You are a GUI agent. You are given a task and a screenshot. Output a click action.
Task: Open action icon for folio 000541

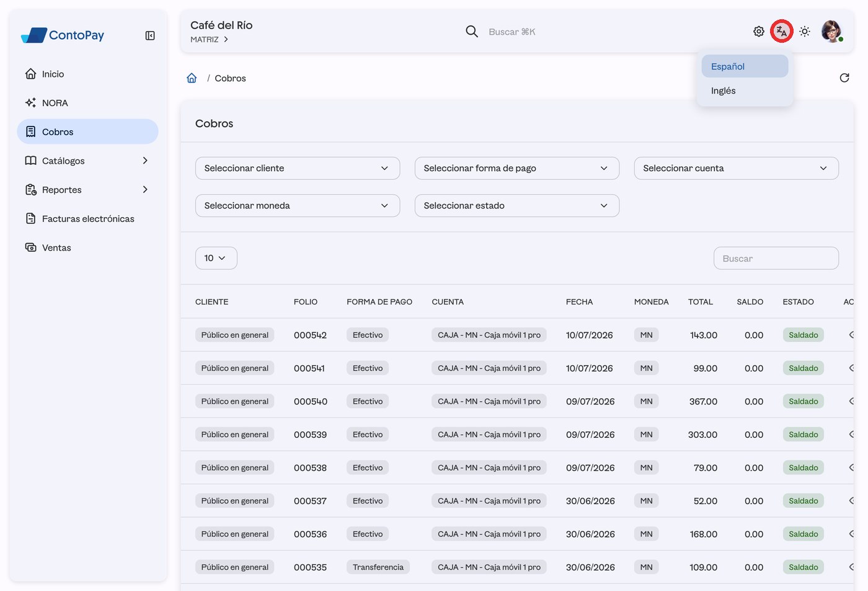[x=851, y=368]
